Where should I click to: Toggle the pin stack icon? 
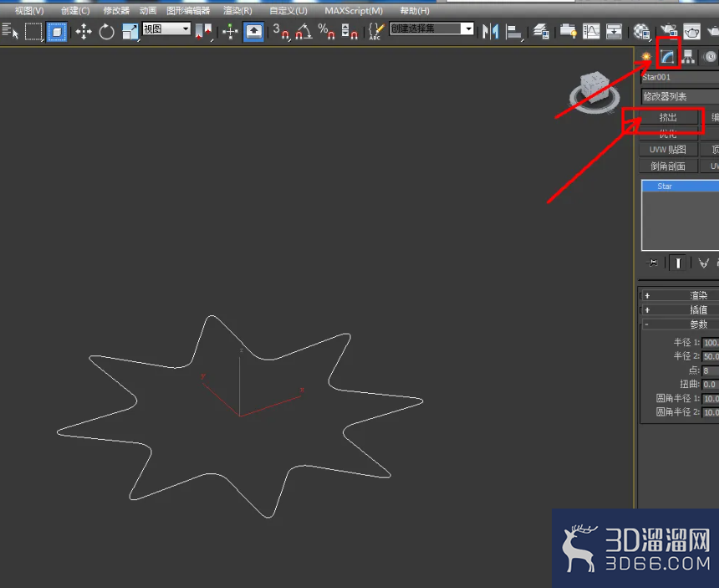pos(652,263)
